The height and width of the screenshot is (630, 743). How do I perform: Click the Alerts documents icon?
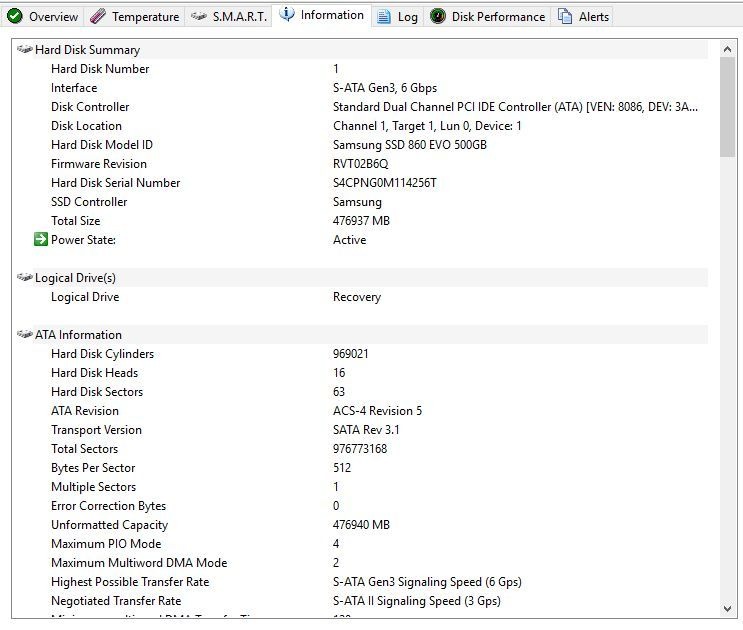tap(565, 17)
